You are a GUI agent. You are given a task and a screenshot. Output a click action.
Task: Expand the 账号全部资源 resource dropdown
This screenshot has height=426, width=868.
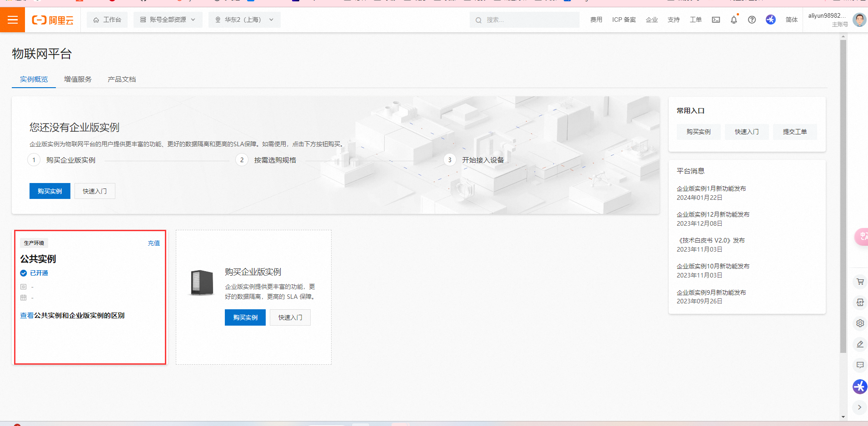click(x=168, y=20)
